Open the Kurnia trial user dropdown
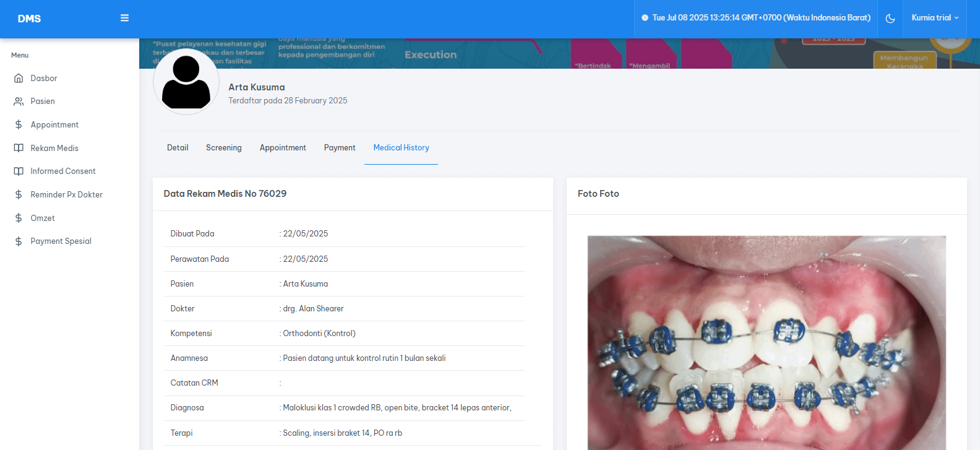This screenshot has height=450, width=980. pos(935,18)
